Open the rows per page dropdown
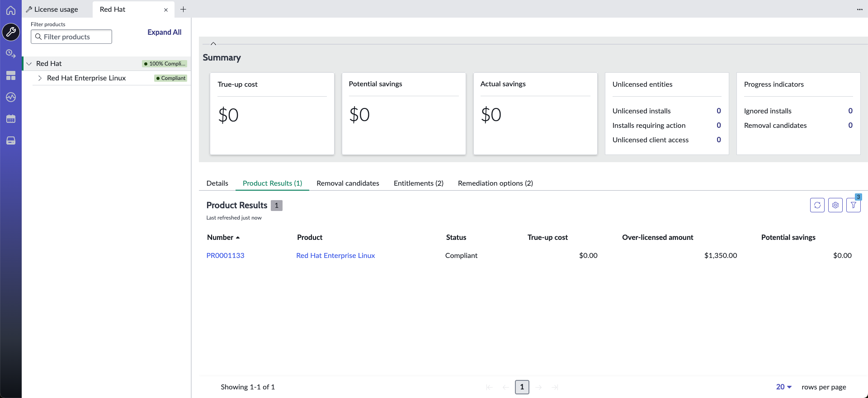The height and width of the screenshot is (398, 868). tap(784, 387)
